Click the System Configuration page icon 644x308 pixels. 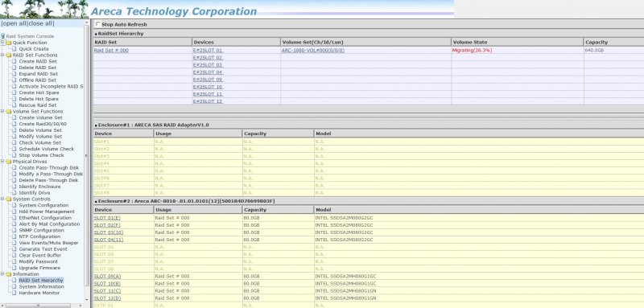pyautogui.click(x=14, y=205)
